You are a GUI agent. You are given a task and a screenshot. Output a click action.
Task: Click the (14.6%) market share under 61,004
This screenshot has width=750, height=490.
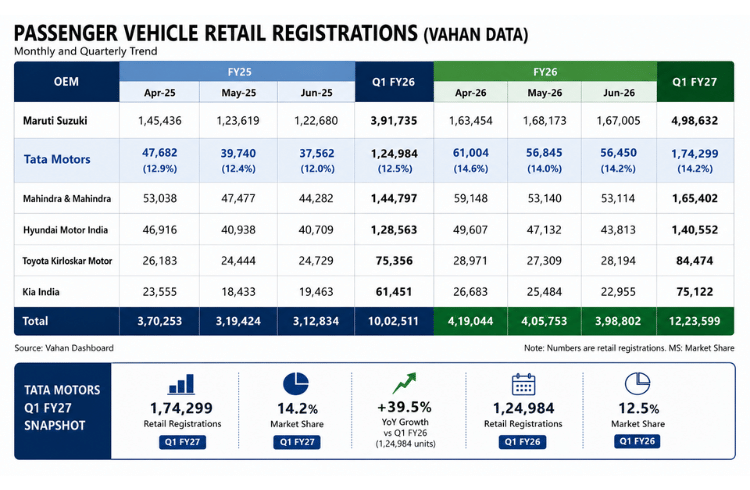[x=471, y=168]
